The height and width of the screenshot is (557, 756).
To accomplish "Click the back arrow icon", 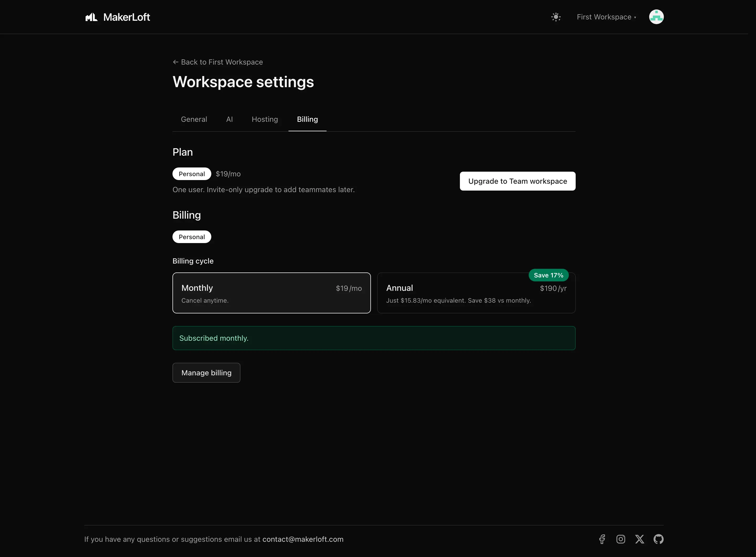I will pyautogui.click(x=176, y=62).
